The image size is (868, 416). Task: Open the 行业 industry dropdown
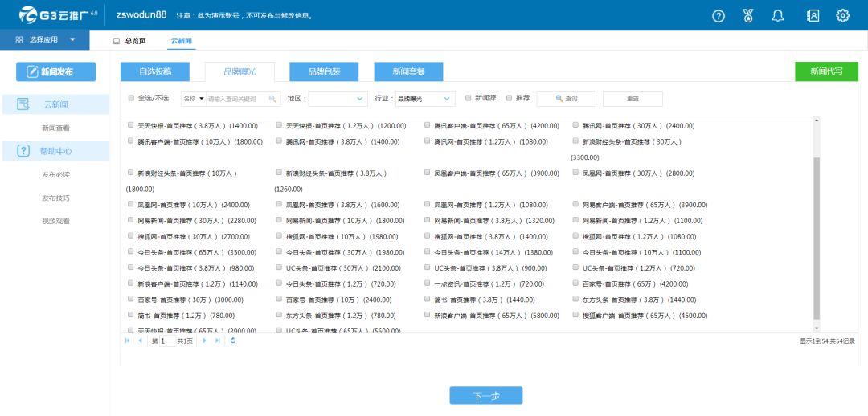(x=424, y=99)
